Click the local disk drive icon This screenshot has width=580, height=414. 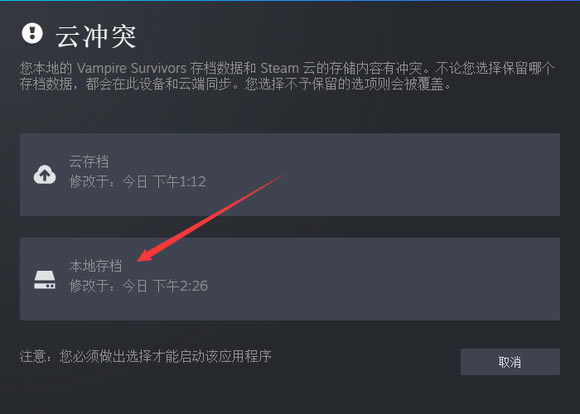point(45,279)
